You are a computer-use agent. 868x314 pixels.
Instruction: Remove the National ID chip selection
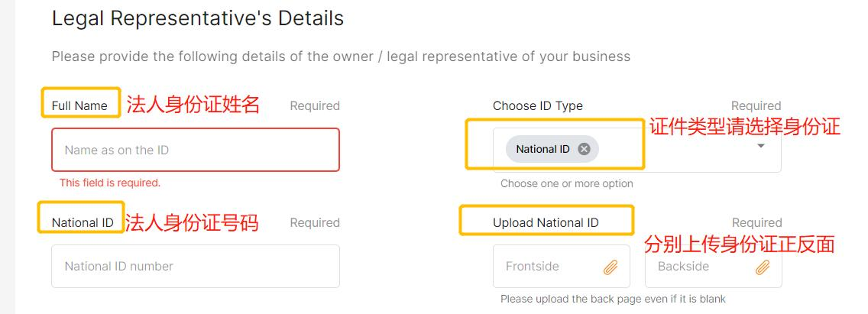(x=584, y=149)
